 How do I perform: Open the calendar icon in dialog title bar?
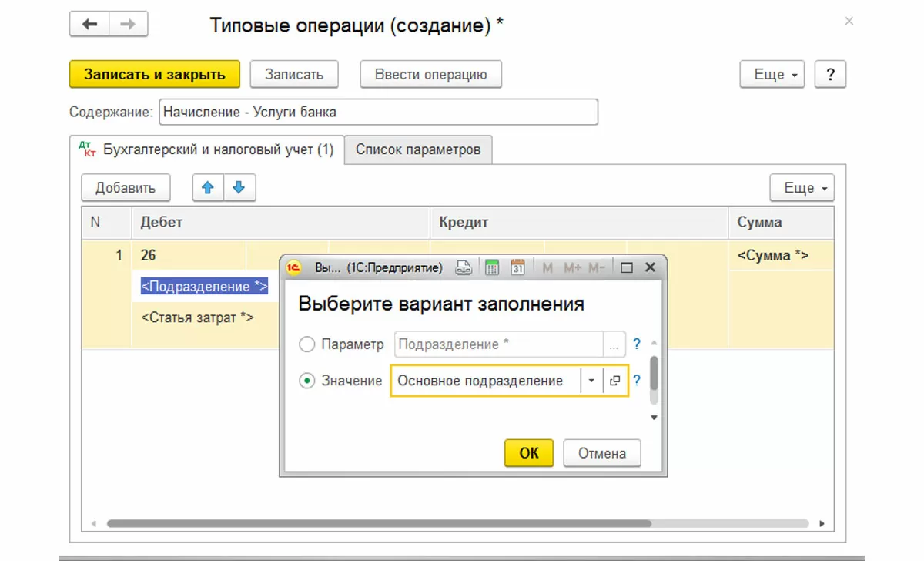[x=517, y=268]
